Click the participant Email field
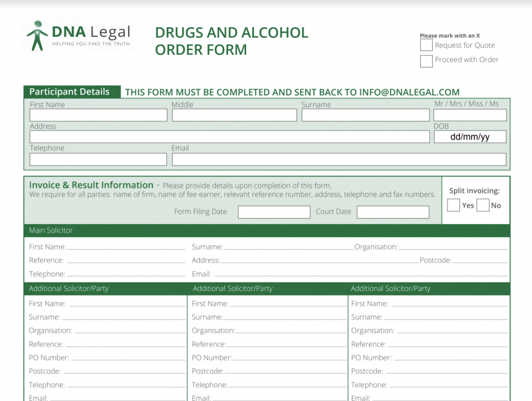The width and height of the screenshot is (532, 401). click(339, 159)
